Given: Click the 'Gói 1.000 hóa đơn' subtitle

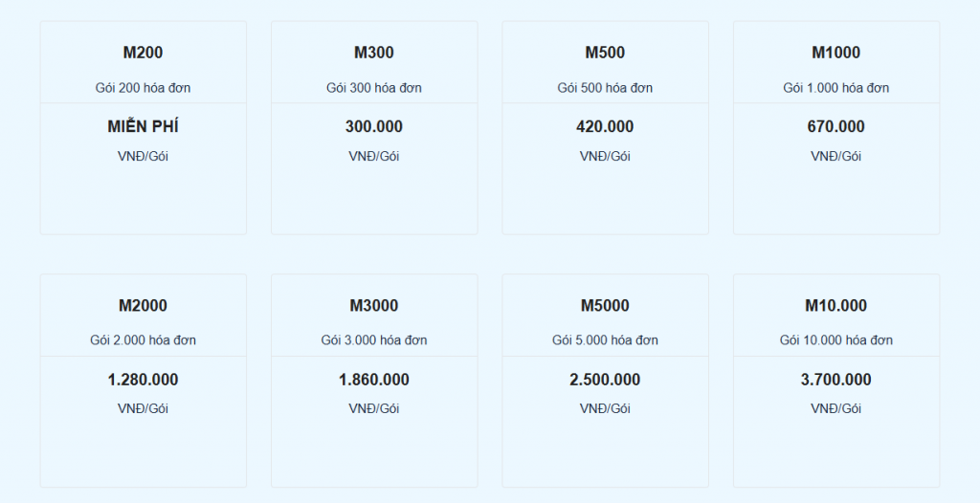Looking at the screenshot, I should 836,88.
